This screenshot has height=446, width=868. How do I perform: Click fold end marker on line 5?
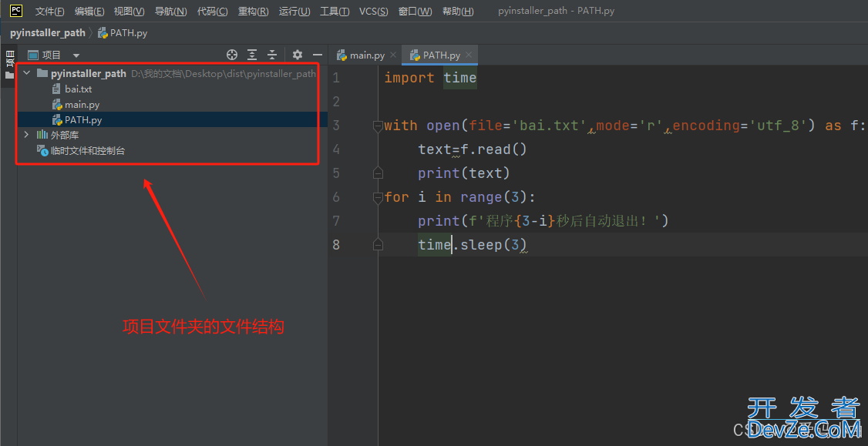[x=378, y=173]
